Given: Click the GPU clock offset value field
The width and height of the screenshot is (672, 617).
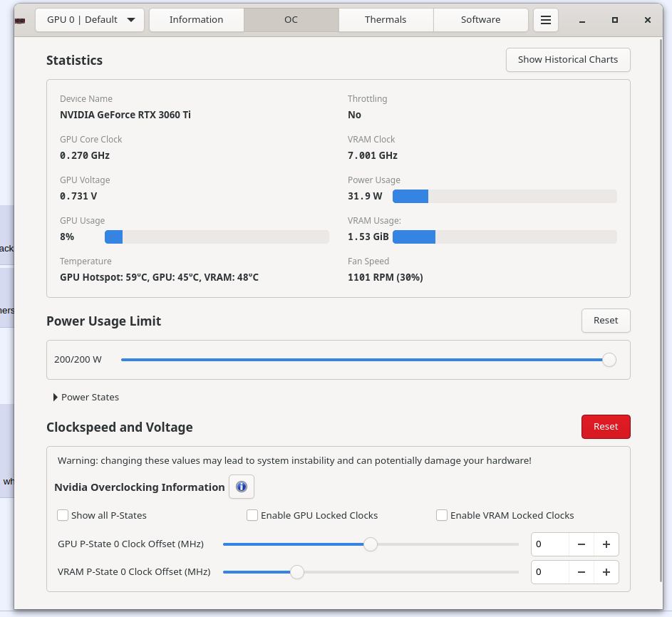Looking at the screenshot, I should [x=550, y=544].
